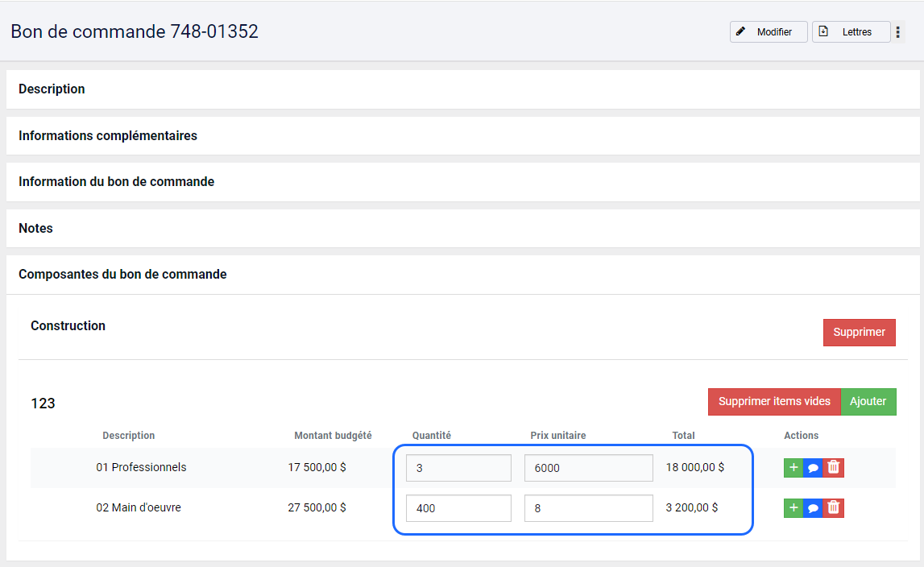Screen dimensions: 924x567
Task: Delete the 01 Professionnels row with the trash icon
Action: tap(833, 467)
